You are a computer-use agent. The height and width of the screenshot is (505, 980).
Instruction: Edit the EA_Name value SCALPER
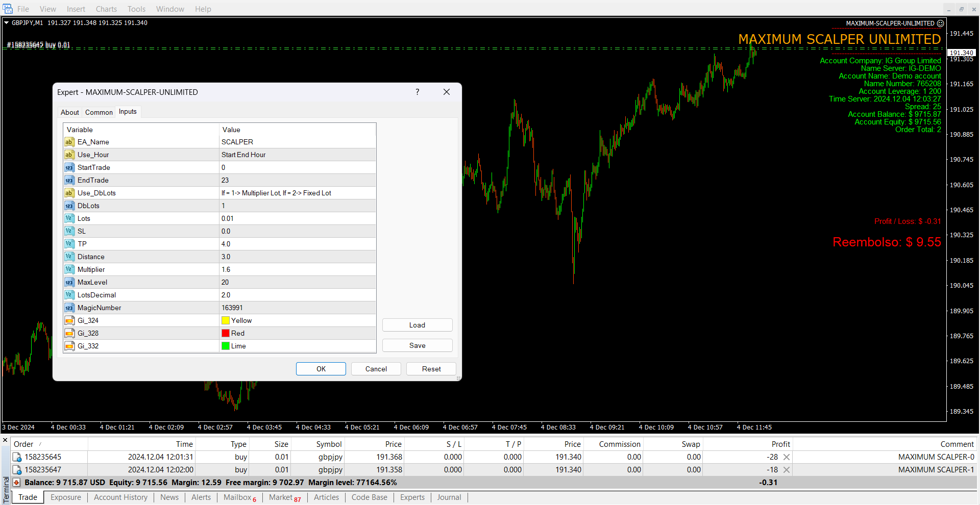click(298, 142)
